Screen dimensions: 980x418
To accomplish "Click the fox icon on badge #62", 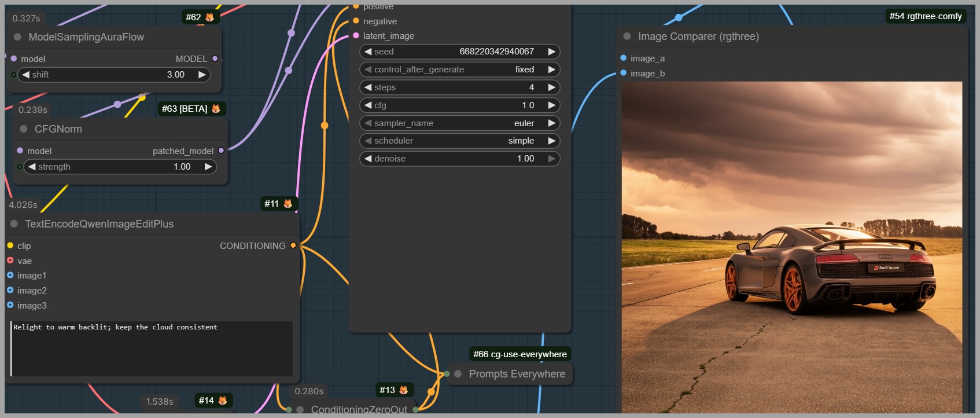I will pos(209,17).
